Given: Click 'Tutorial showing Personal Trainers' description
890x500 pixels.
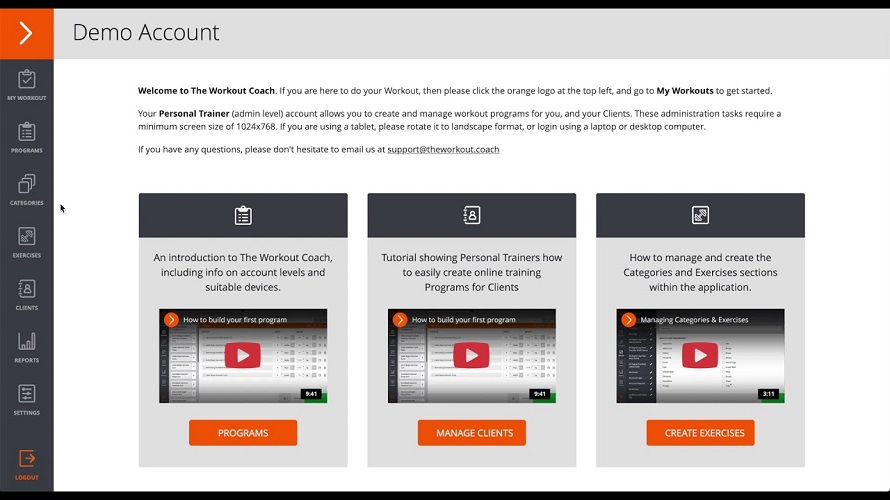Looking at the screenshot, I should [472, 272].
